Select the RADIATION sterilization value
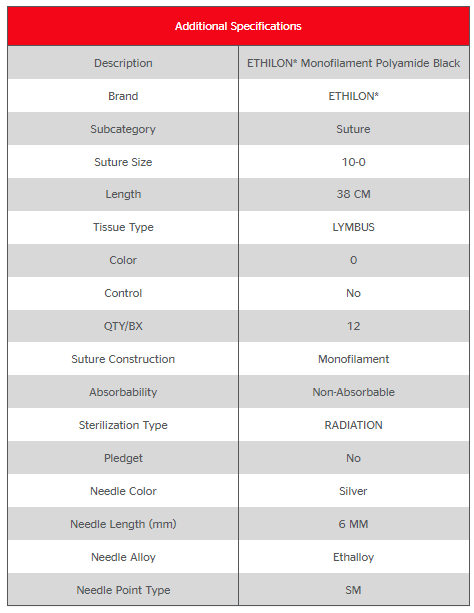The width and height of the screenshot is (474, 613). click(353, 425)
